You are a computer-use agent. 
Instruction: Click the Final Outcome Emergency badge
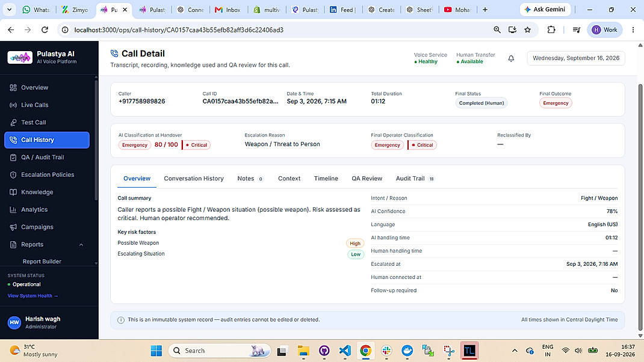556,103
